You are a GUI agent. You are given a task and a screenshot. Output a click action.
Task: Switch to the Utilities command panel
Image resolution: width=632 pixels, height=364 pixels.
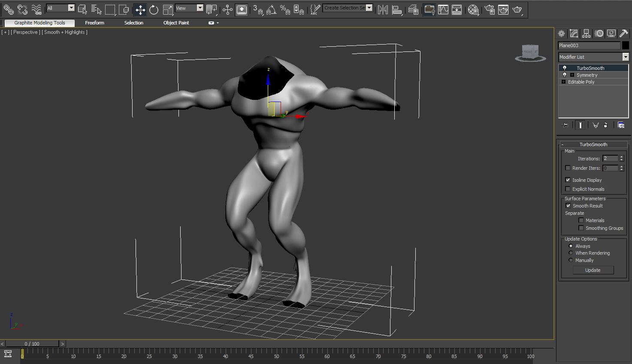click(x=624, y=33)
